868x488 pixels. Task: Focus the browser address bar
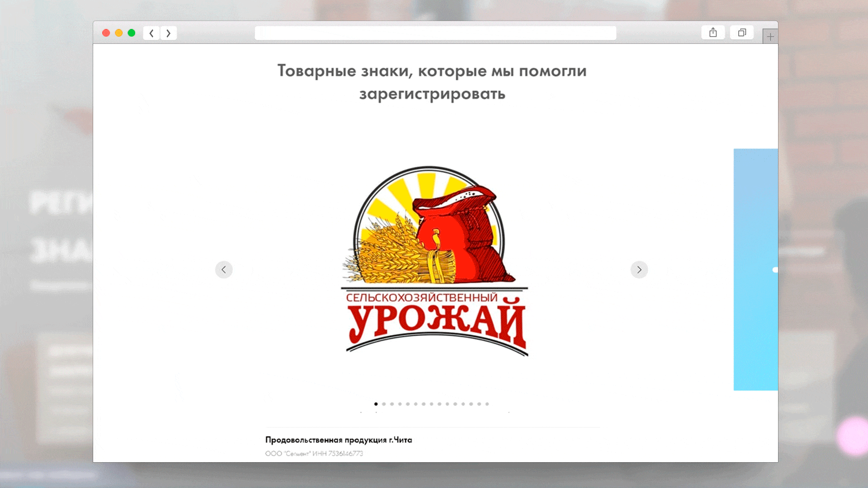[435, 33]
